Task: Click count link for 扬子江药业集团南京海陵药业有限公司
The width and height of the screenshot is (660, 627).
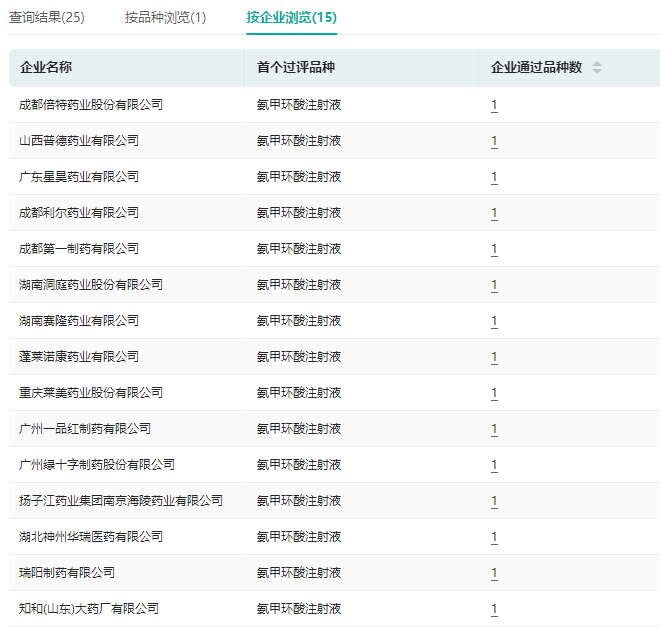Action: point(494,501)
